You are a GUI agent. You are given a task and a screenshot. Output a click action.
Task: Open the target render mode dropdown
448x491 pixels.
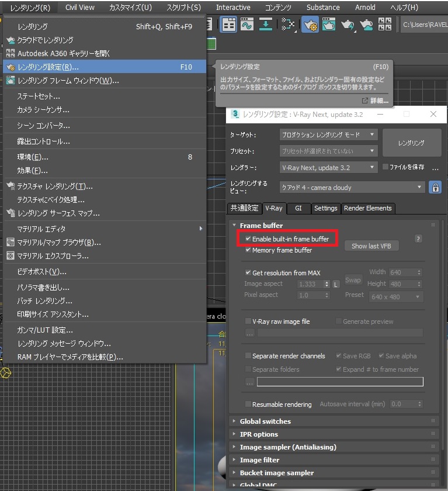coord(328,134)
